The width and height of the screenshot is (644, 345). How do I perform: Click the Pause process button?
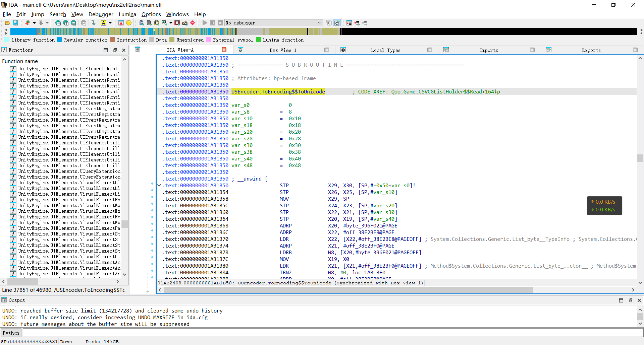click(213, 23)
